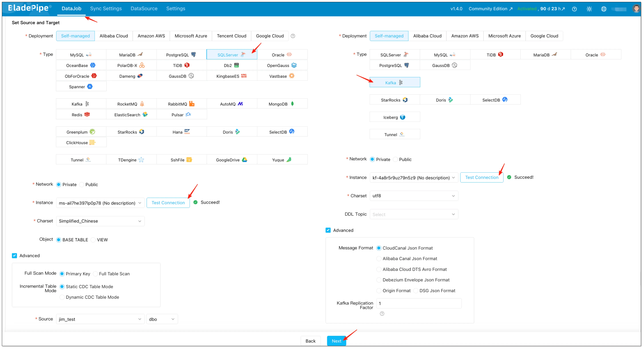The image size is (644, 349).
Task: Open the source schema dropdown showing dbo
Action: [162, 319]
